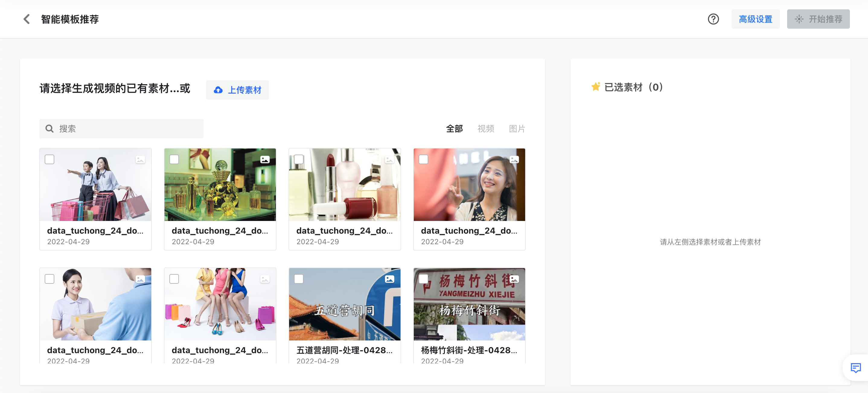Open the delivery package handover thumbnail
This screenshot has height=393, width=868.
[x=95, y=304]
